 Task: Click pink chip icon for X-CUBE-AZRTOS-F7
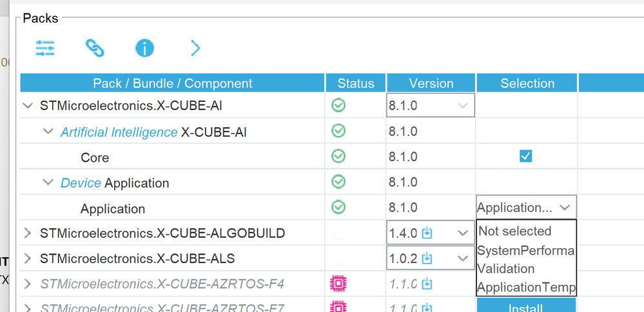[x=338, y=307]
